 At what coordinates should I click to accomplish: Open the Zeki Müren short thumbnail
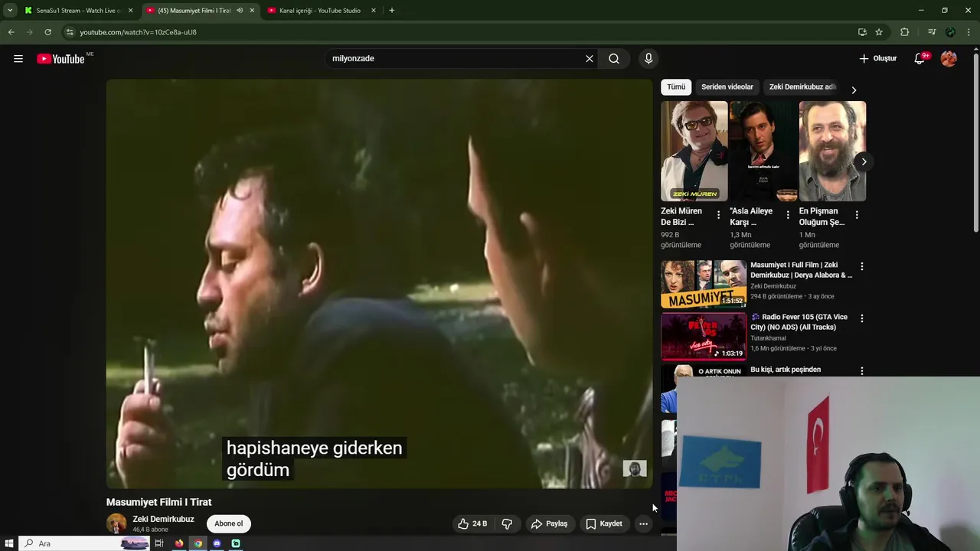694,151
